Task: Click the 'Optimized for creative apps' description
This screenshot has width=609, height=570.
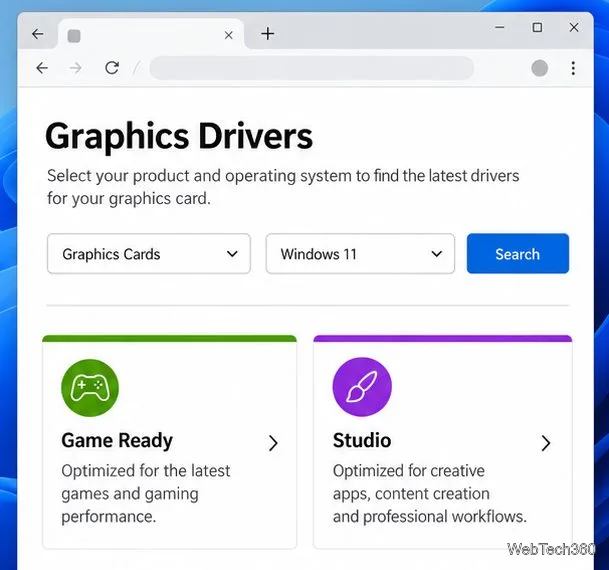Action: [430, 494]
